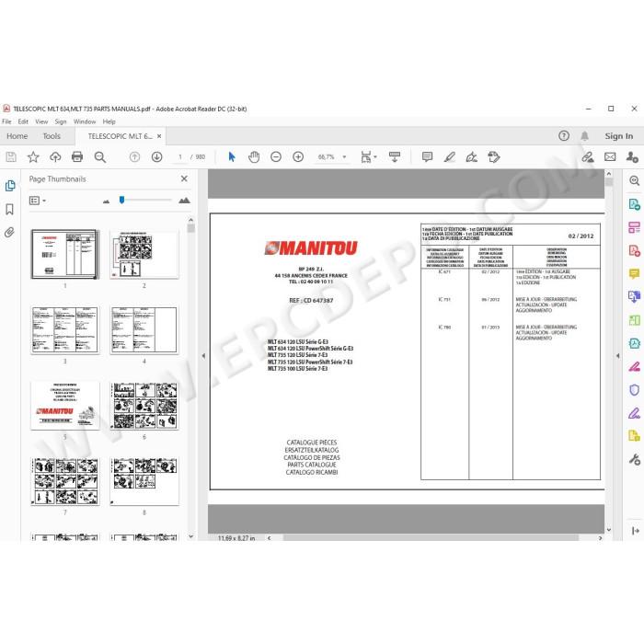Image resolution: width=644 pixels, height=644 pixels.
Task: Select page 5 Manitou thumbnail
Action: (65, 406)
